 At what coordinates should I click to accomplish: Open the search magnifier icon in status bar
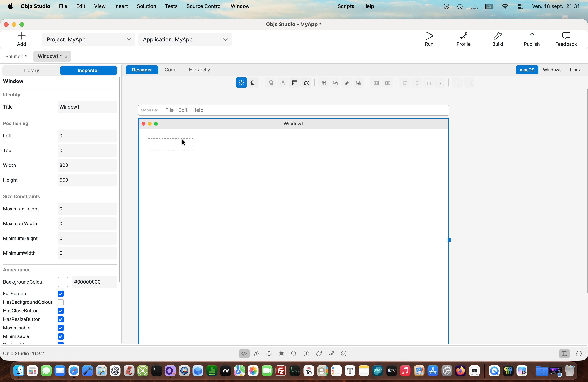[x=294, y=354]
